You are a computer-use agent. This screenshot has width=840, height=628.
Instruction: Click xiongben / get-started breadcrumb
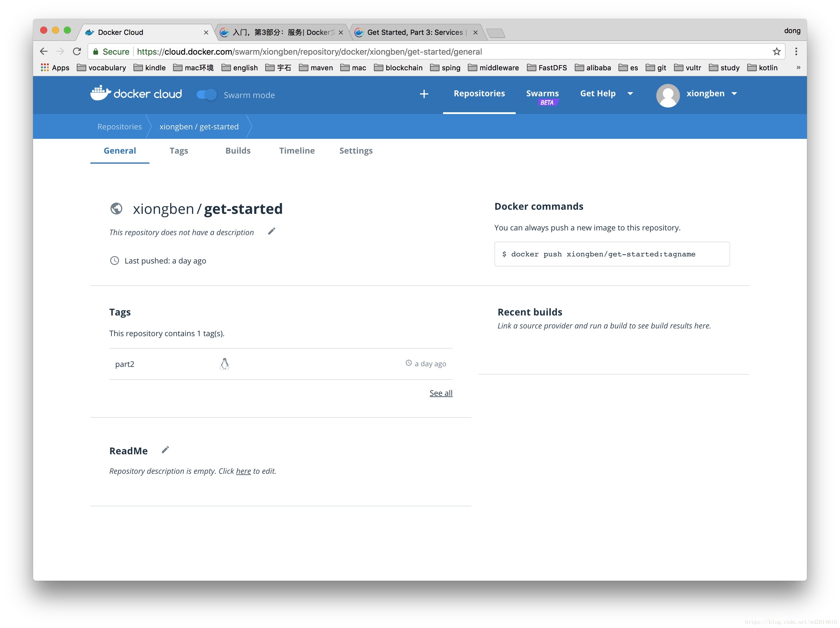[199, 126]
